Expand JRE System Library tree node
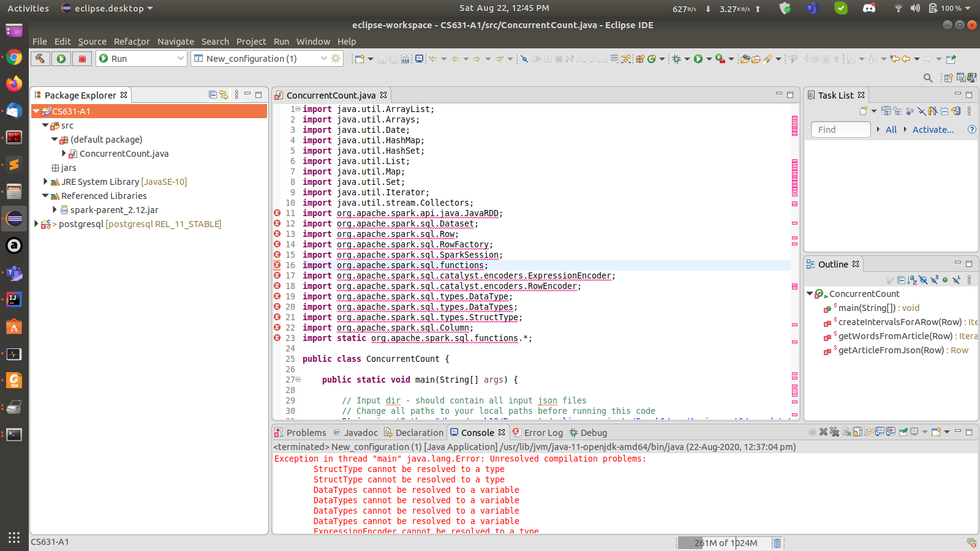Image resolution: width=980 pixels, height=551 pixels. (x=45, y=182)
